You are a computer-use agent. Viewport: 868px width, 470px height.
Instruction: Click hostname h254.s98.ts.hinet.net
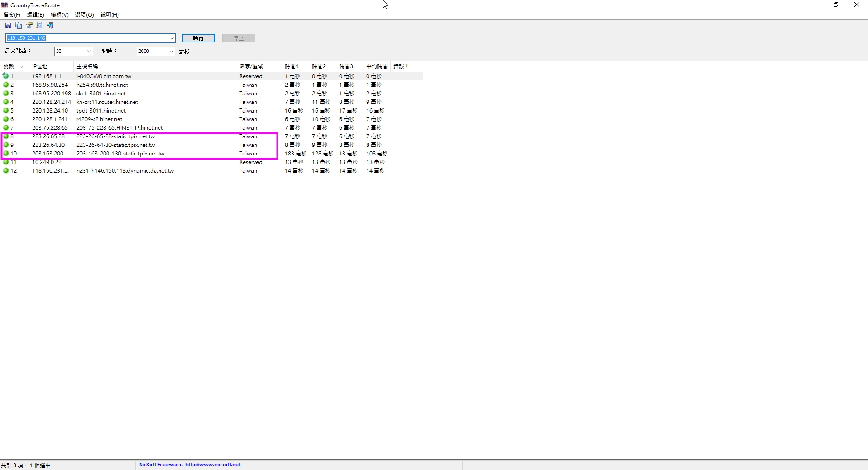pos(102,85)
